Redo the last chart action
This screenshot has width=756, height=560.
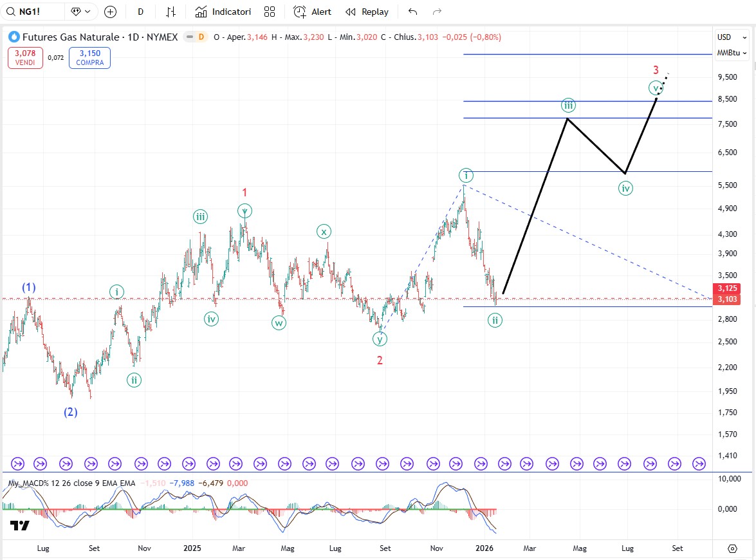pos(437,12)
